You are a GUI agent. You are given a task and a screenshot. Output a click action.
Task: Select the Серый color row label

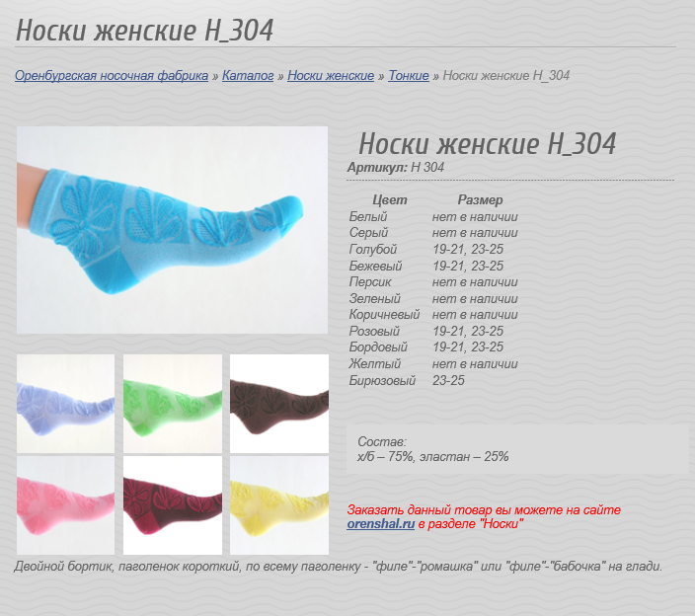368,232
